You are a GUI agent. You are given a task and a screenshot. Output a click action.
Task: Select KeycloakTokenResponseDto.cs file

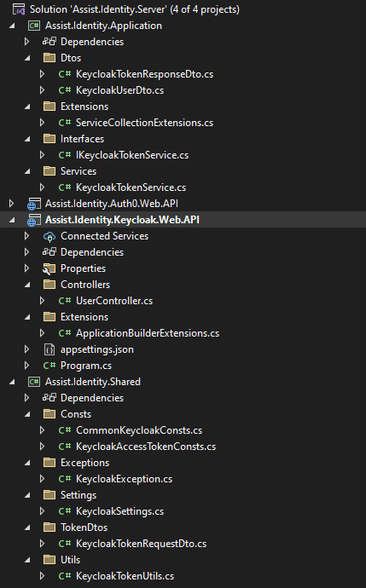click(144, 74)
